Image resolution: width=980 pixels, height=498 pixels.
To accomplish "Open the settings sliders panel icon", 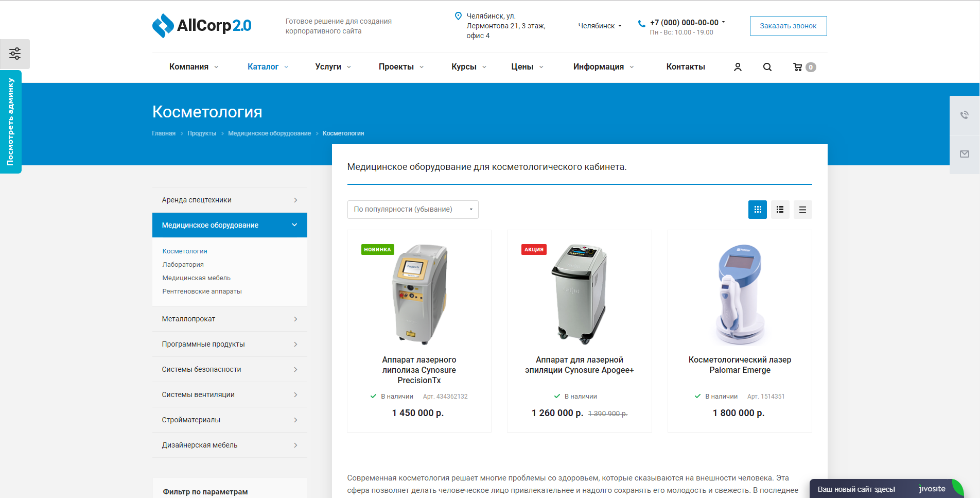I will [15, 54].
